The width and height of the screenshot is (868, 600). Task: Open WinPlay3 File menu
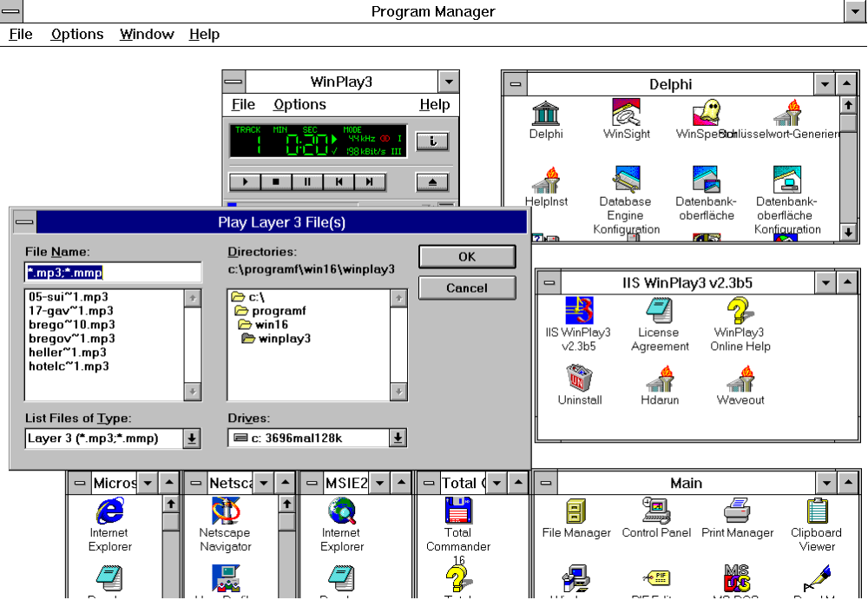pyautogui.click(x=243, y=105)
